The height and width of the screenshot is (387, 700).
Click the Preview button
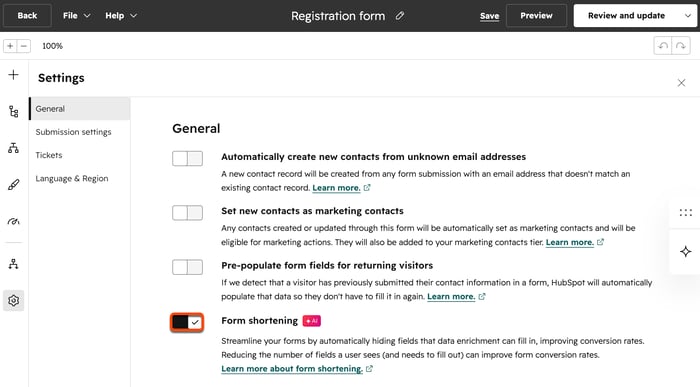tap(536, 16)
